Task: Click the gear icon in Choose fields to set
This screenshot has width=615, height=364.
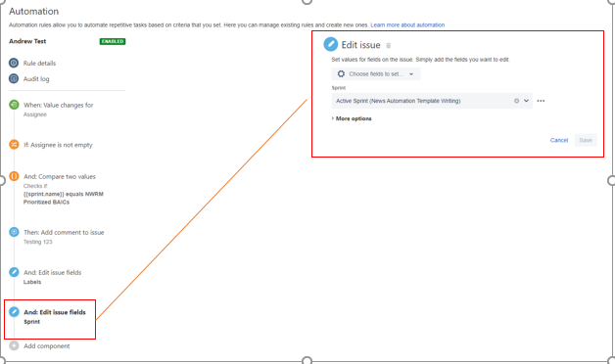Action: click(x=341, y=73)
